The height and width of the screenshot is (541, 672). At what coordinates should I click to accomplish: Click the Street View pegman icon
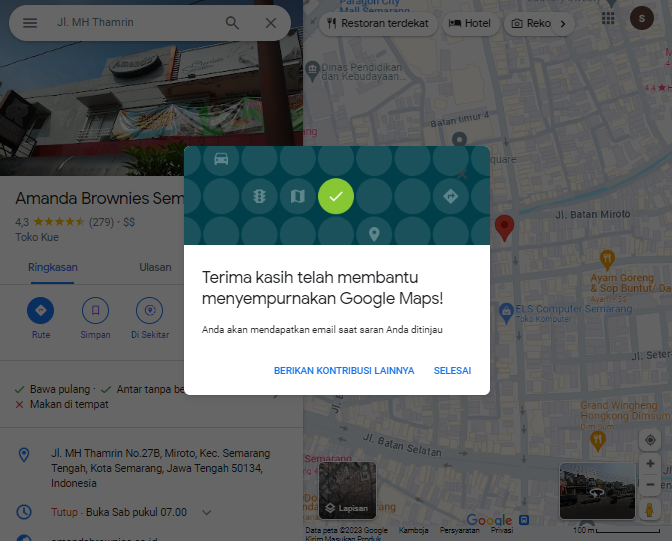pos(650,509)
